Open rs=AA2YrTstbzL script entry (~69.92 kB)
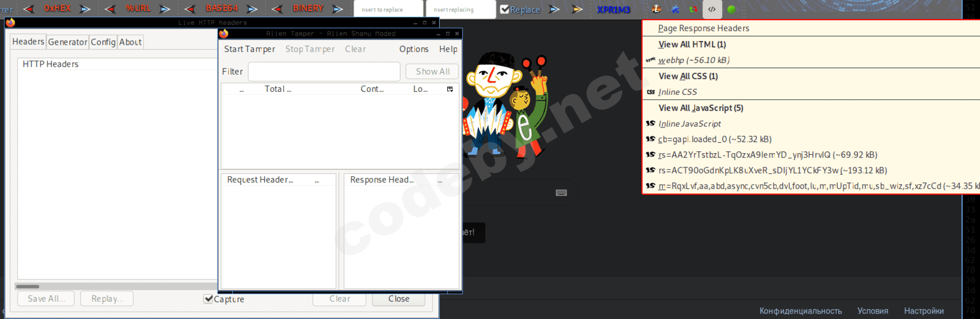This screenshot has height=319, width=980. [811, 155]
